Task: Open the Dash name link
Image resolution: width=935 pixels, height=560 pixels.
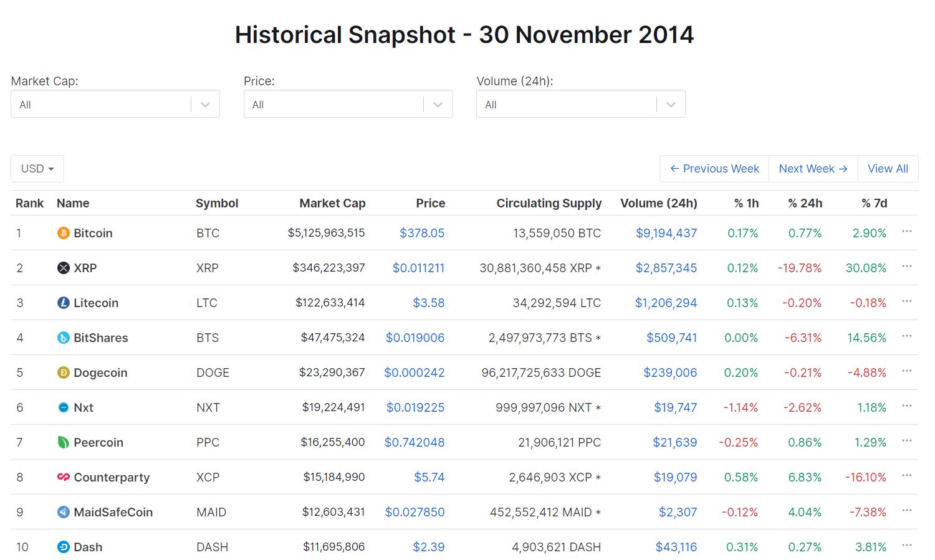Action: tap(88, 547)
